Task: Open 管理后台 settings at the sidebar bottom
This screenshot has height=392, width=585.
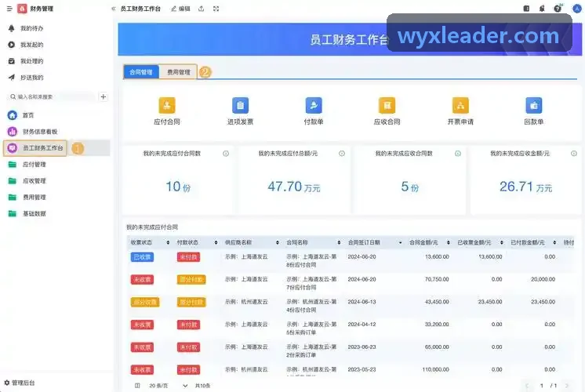Action: (20, 383)
